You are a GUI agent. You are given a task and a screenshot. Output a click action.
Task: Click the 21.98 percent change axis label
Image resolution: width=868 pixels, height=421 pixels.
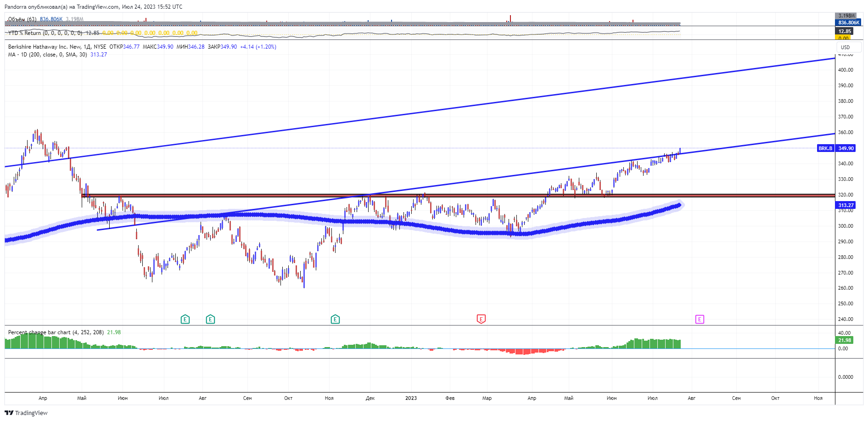845,340
